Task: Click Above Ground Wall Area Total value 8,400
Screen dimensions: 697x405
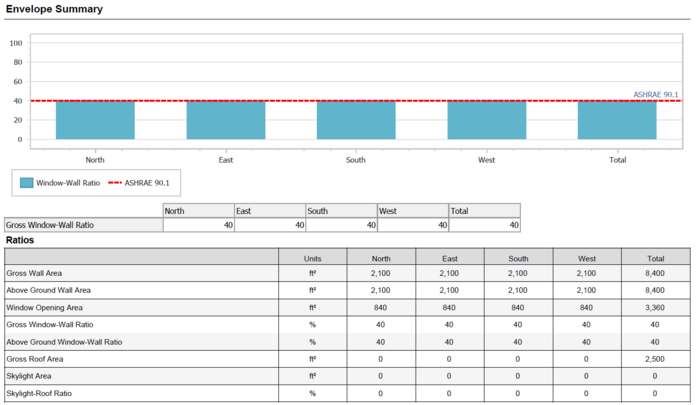Action: (x=655, y=290)
